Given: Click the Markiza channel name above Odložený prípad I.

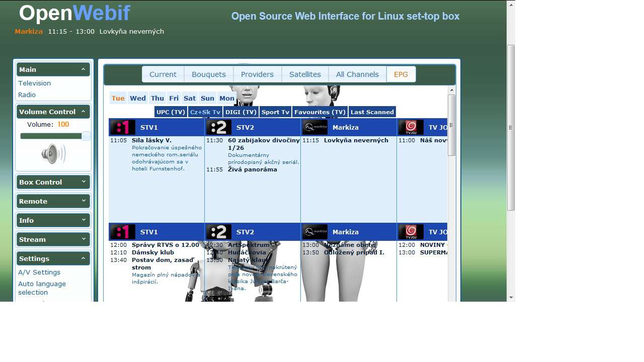Looking at the screenshot, I should pos(346,232).
